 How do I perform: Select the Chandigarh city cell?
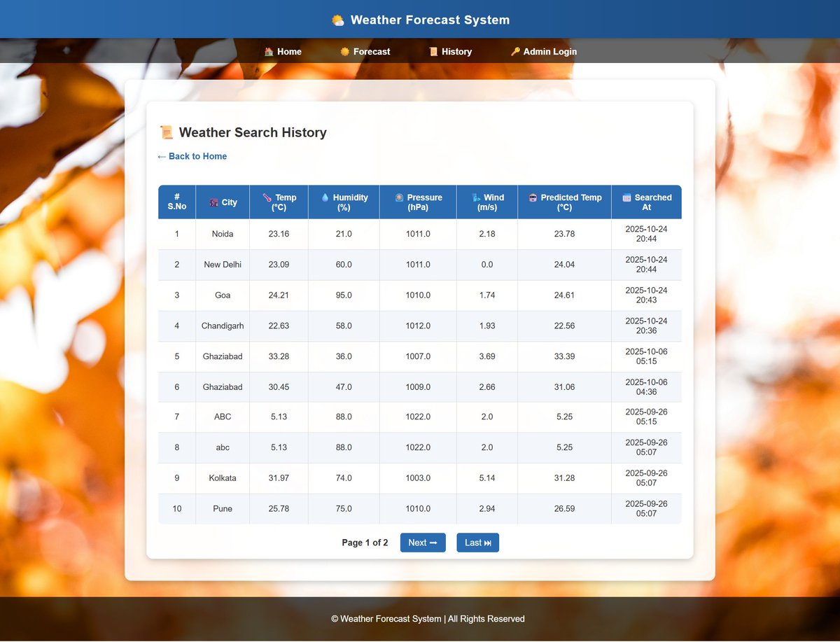pos(223,326)
